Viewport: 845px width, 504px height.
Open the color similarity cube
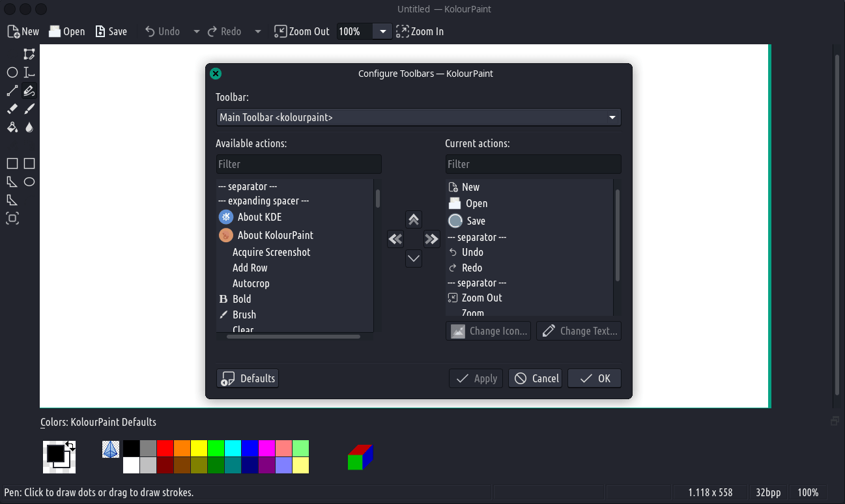[x=360, y=457]
